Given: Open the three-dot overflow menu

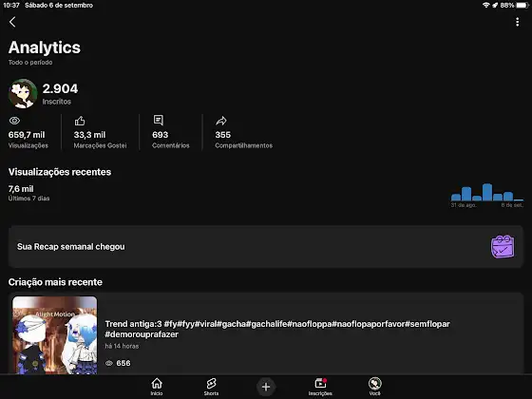Looking at the screenshot, I should [517, 22].
